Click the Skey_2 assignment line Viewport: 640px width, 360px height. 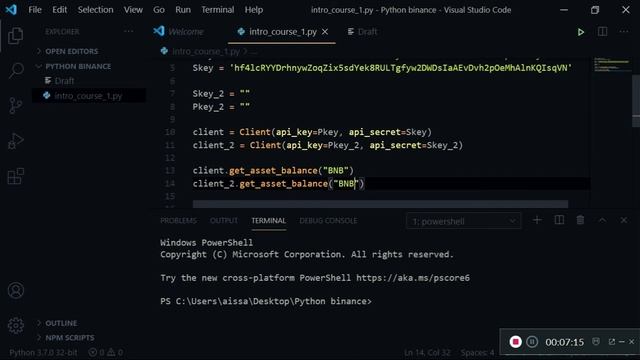click(221, 93)
